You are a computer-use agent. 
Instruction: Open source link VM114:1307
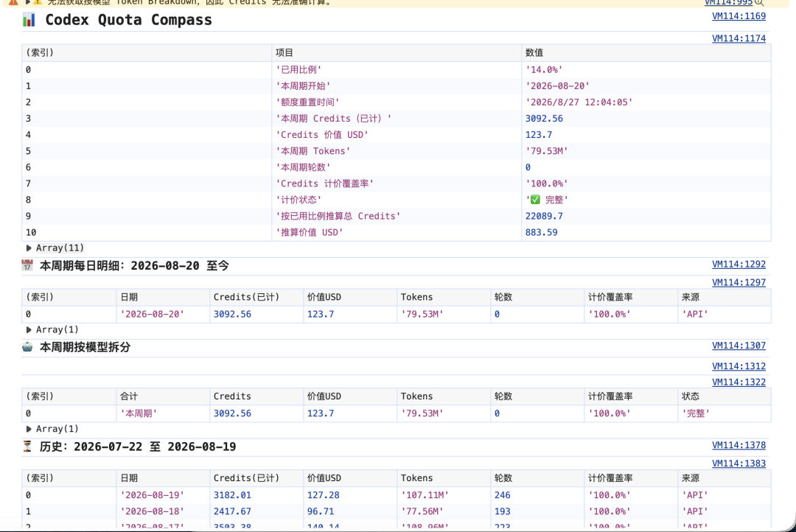coord(739,346)
